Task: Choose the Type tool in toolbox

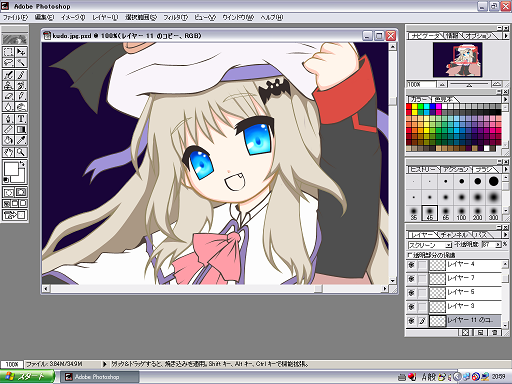Action: pos(21,118)
